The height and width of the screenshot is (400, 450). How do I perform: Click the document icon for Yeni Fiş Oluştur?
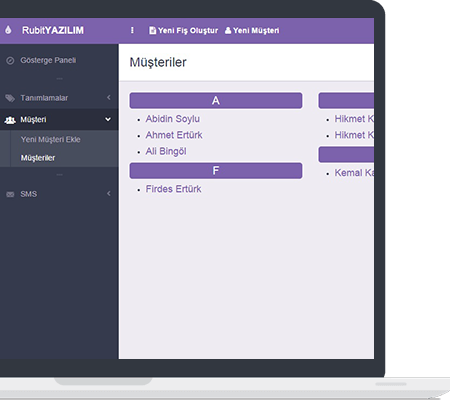click(x=152, y=31)
